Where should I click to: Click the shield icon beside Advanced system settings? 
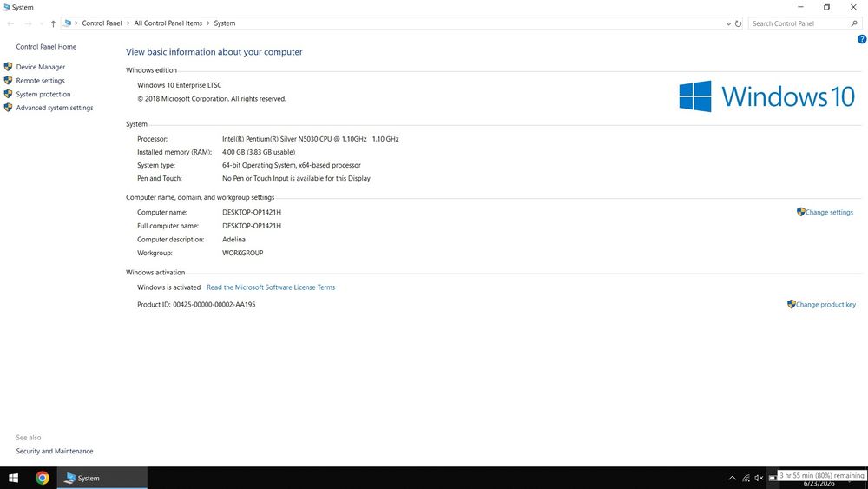(8, 108)
